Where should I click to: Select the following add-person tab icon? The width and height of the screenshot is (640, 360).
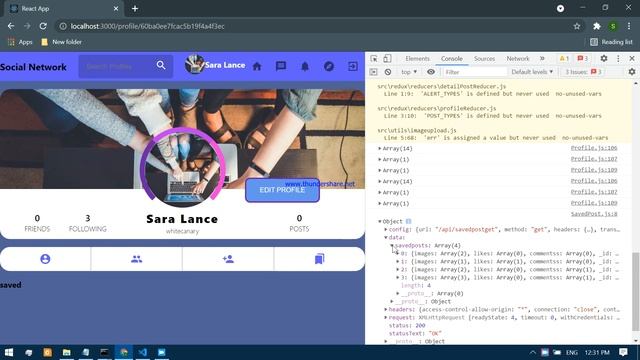click(x=228, y=259)
